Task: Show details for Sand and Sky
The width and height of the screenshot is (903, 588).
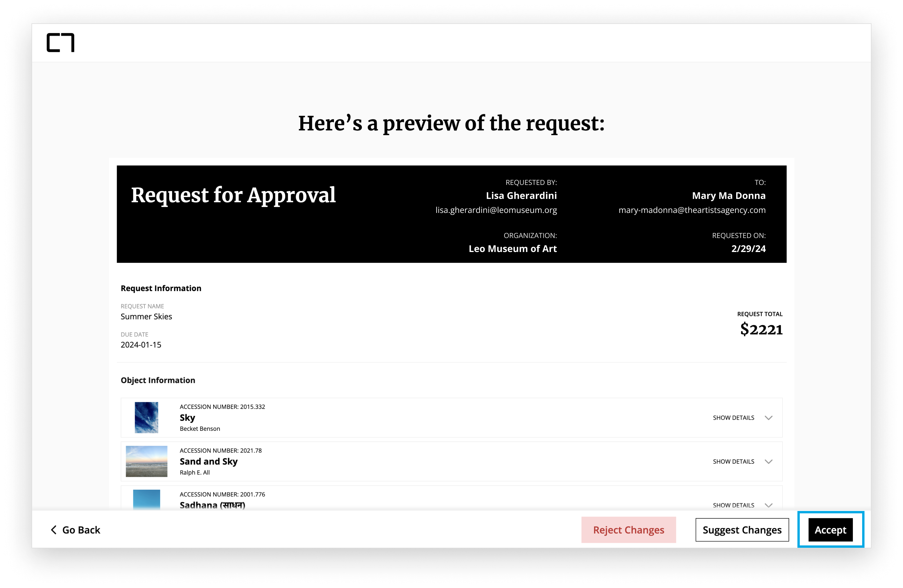Action: tap(733, 462)
